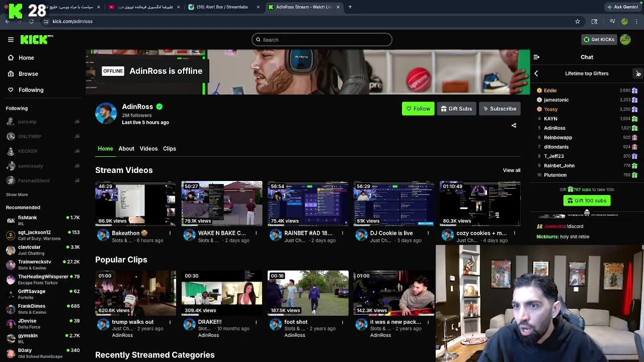The width and height of the screenshot is (644, 362).
Task: Open Bakeathon stream video thumbnail
Action: point(135,204)
